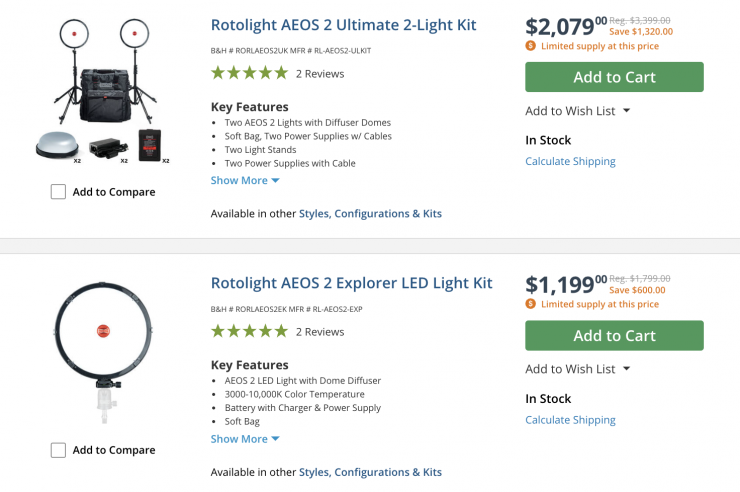This screenshot has width=740, height=492.
Task: Add the $1,199 Explorer Kit to cart
Action: pos(614,335)
